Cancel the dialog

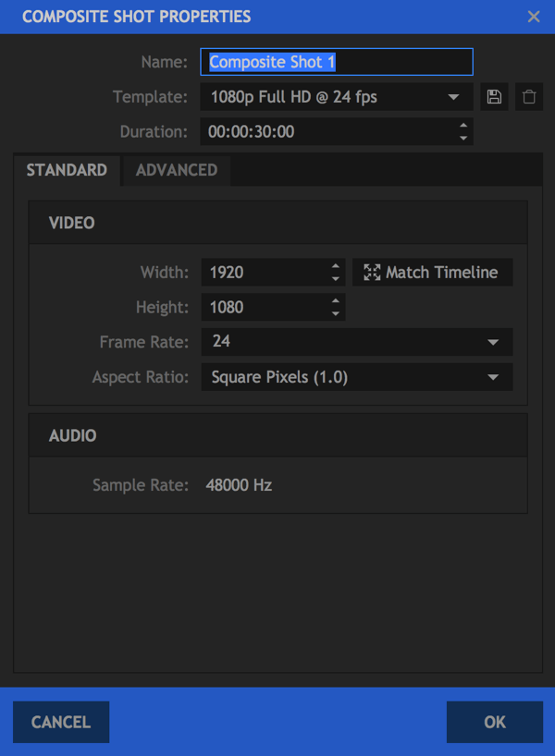pos(61,722)
